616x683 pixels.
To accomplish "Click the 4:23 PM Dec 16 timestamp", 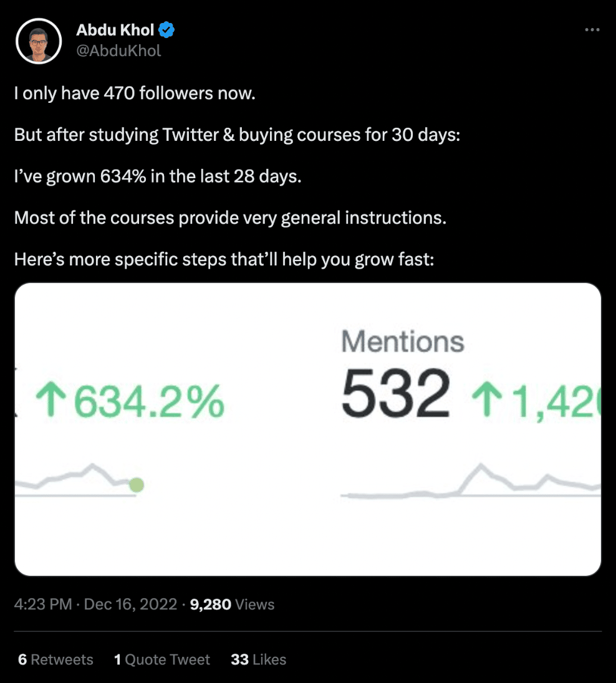I will [95, 604].
